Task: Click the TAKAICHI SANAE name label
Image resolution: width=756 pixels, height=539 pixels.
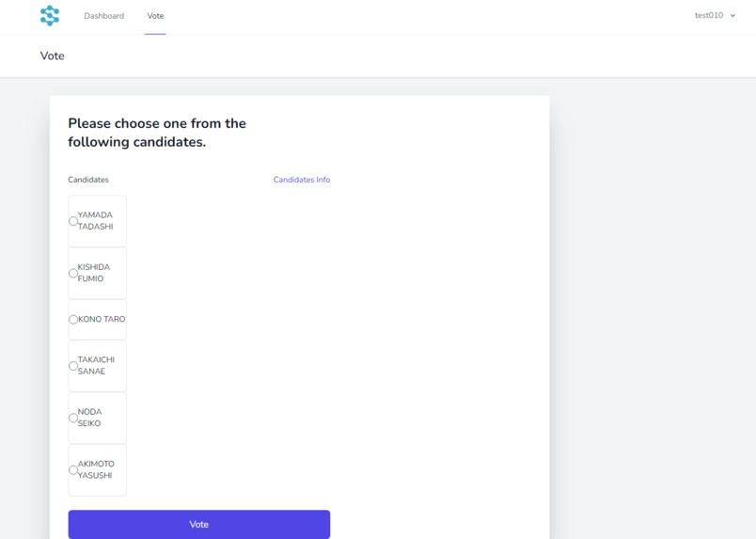Action: [96, 365]
